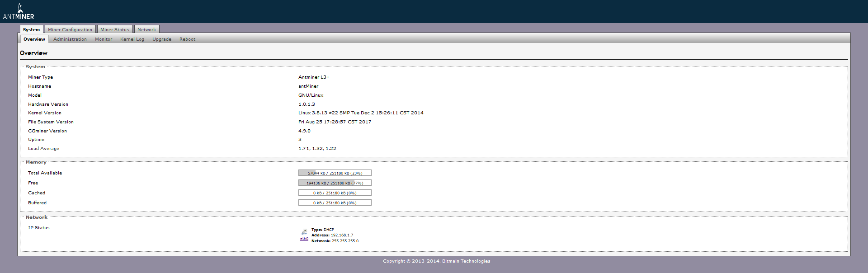Click the 'Model' label
Image resolution: width=868 pixels, height=273 pixels.
coord(35,95)
